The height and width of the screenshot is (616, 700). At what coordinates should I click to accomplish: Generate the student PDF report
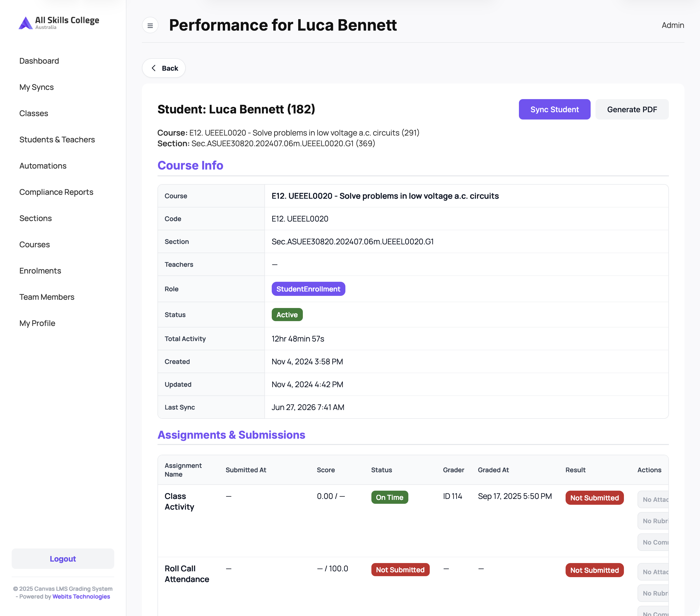tap(632, 110)
